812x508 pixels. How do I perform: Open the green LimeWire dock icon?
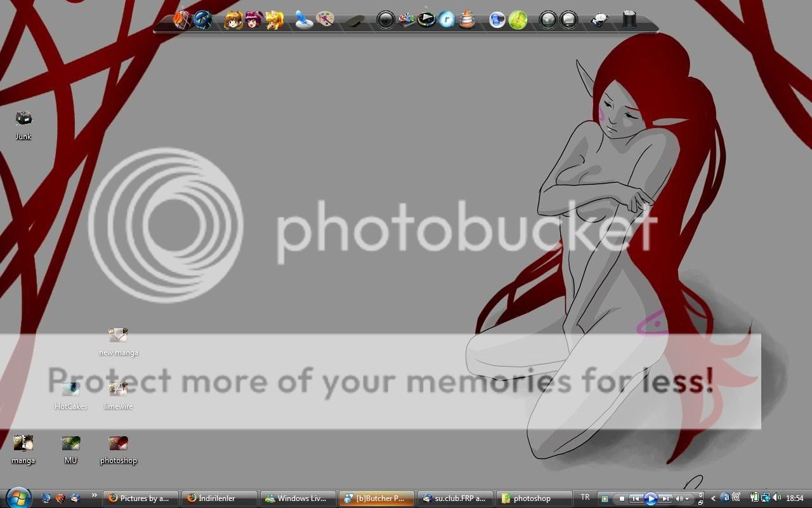(x=518, y=20)
